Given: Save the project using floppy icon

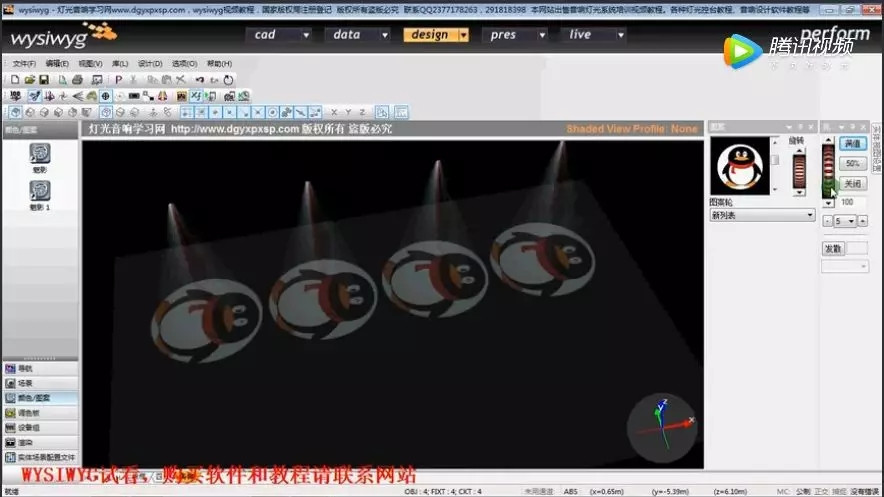Looking at the screenshot, I should (x=43, y=79).
